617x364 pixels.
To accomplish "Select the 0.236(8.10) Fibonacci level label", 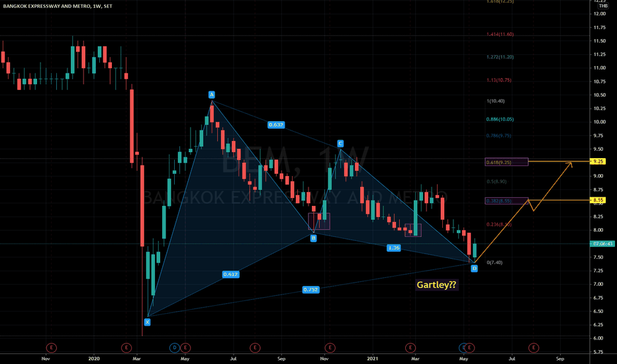I will 498,224.
